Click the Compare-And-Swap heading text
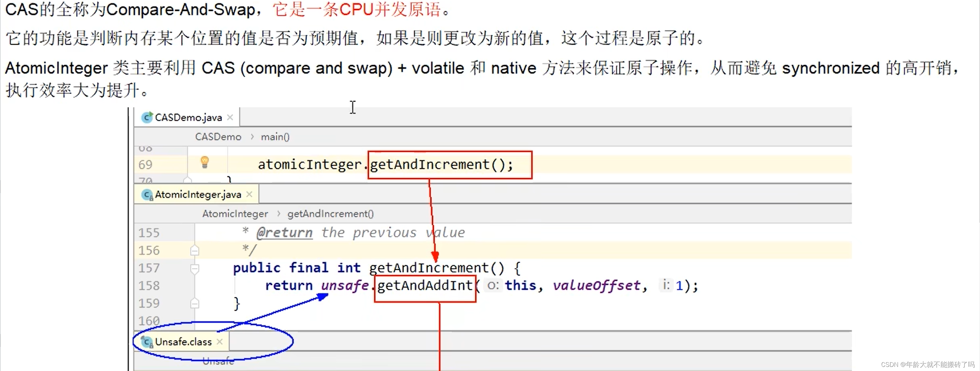980x371 pixels. point(180,10)
